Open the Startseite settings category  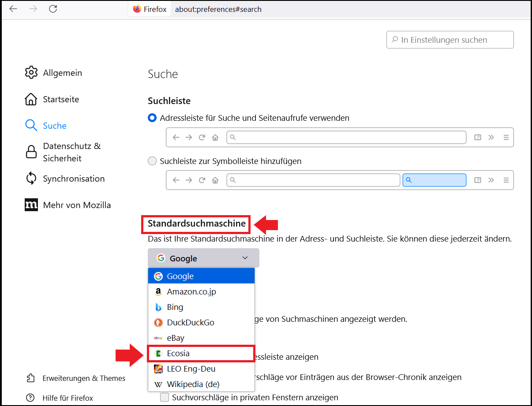(x=61, y=99)
